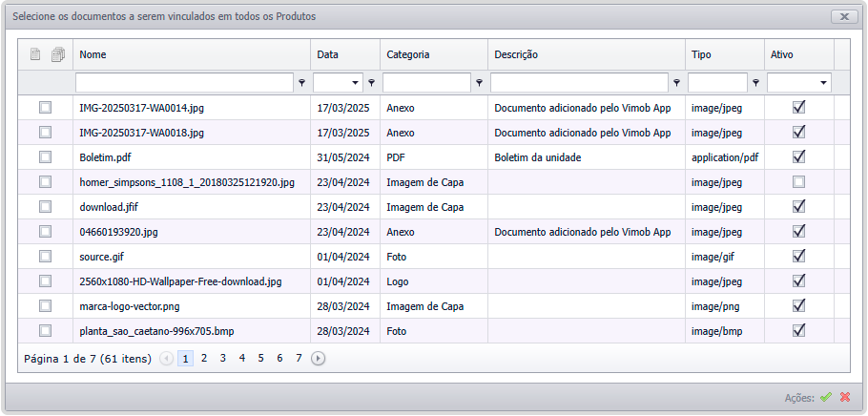Click file name Boletim.pdf
The width and height of the screenshot is (868, 416).
(105, 157)
